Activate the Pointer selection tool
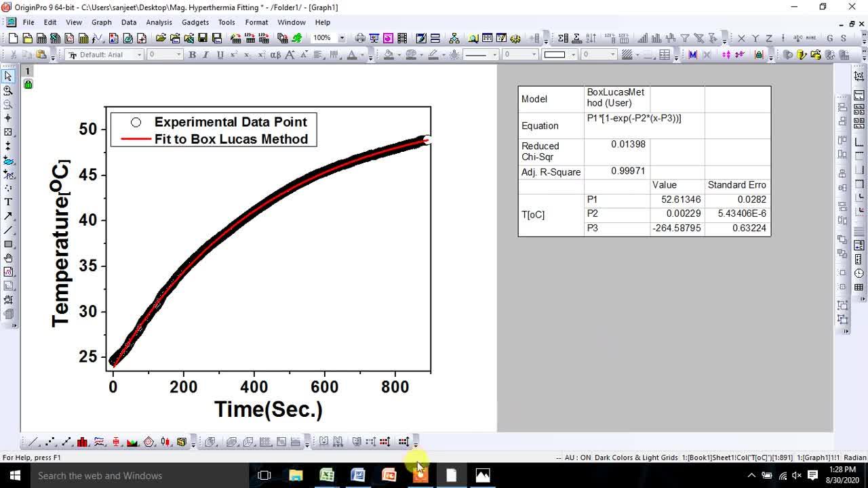 (9, 76)
